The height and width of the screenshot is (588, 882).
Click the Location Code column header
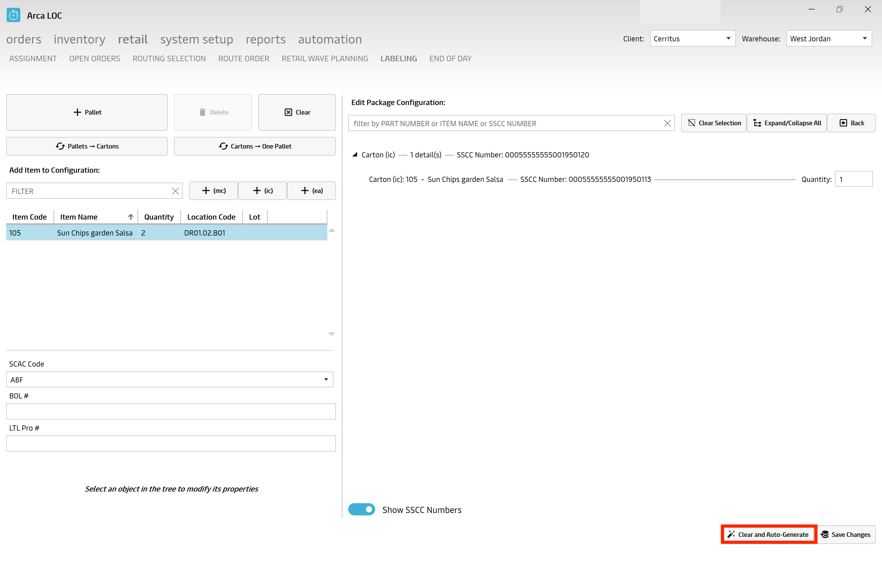pos(211,217)
